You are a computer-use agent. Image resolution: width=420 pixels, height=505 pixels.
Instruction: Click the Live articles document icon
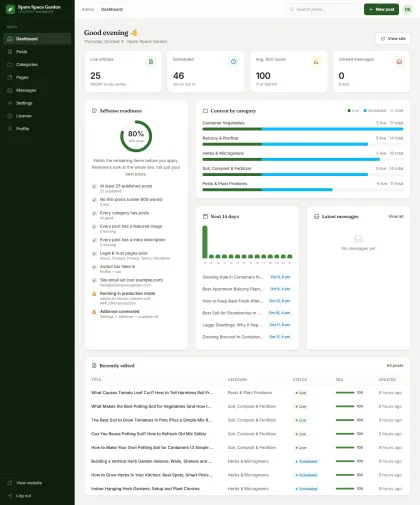pyautogui.click(x=151, y=62)
